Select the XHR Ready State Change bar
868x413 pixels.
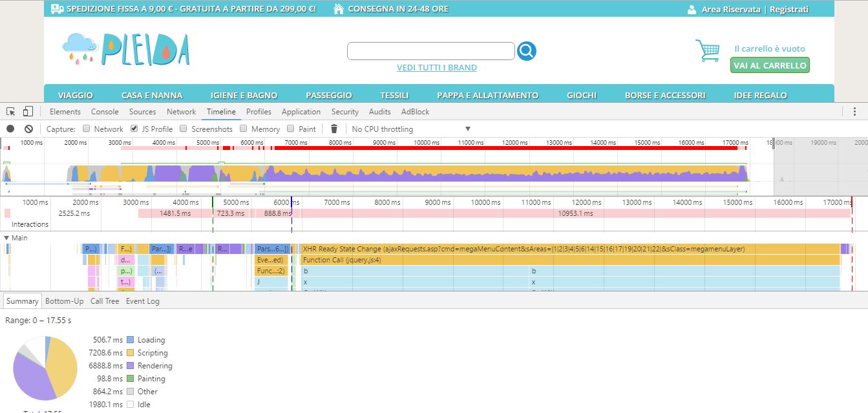click(x=570, y=249)
